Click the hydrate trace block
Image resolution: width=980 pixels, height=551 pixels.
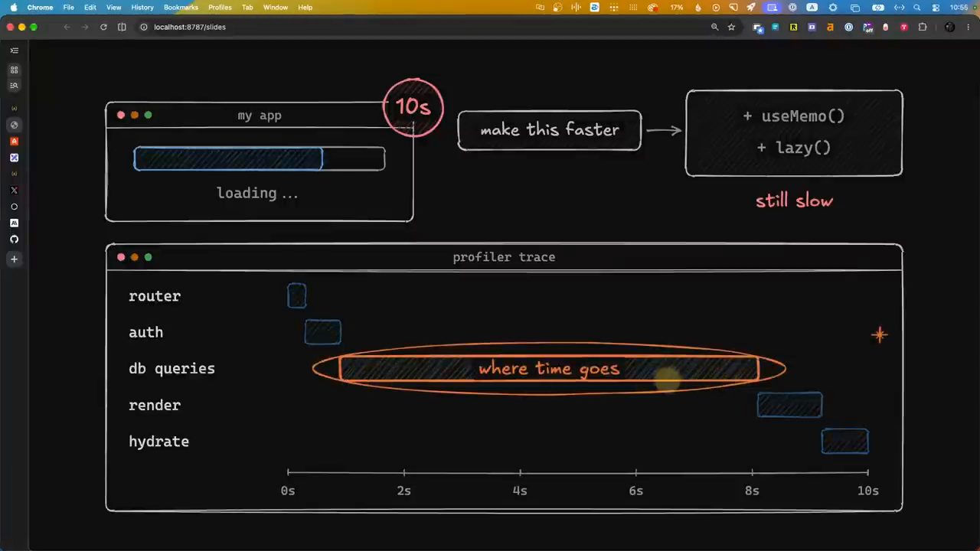tap(845, 442)
